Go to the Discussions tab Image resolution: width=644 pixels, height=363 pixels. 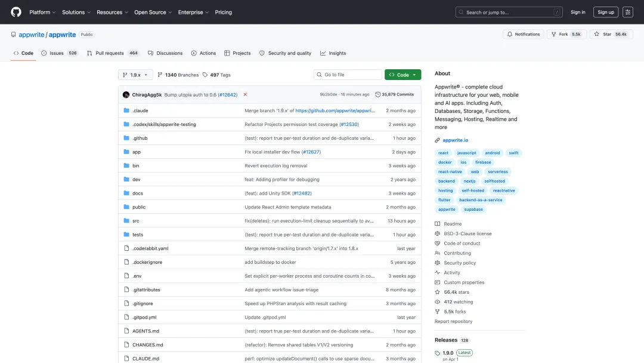point(165,53)
